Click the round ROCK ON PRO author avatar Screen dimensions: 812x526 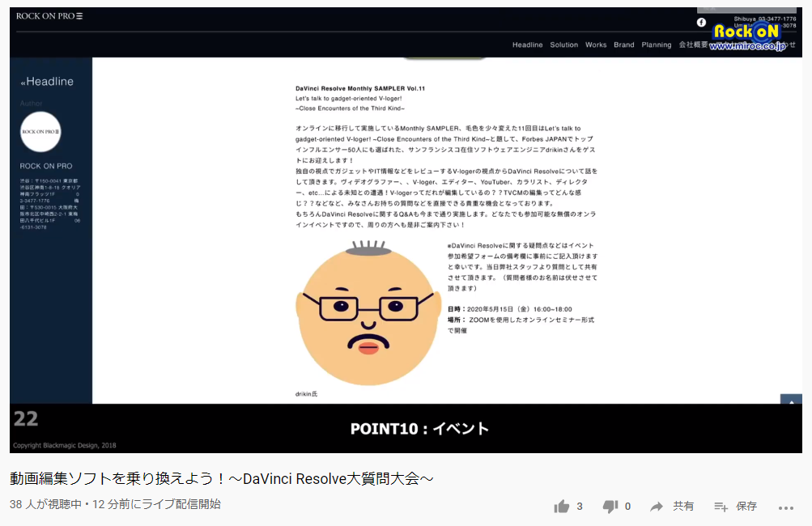tap(40, 132)
